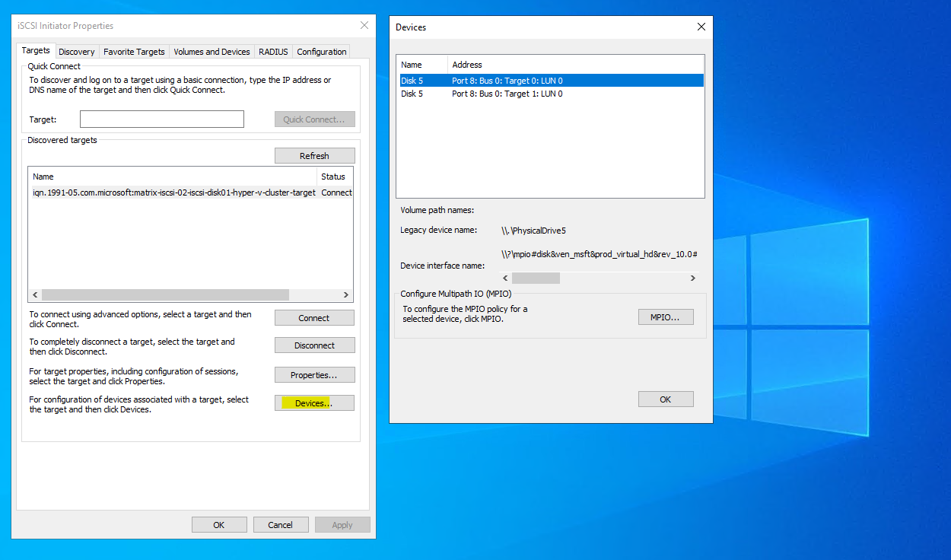Click the highlighted Devices button

pyautogui.click(x=314, y=403)
